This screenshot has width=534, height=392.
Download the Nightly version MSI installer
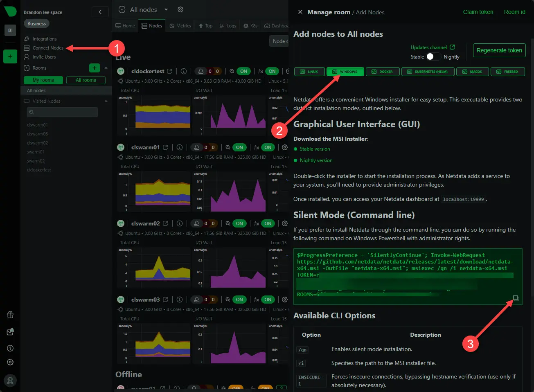(x=316, y=160)
